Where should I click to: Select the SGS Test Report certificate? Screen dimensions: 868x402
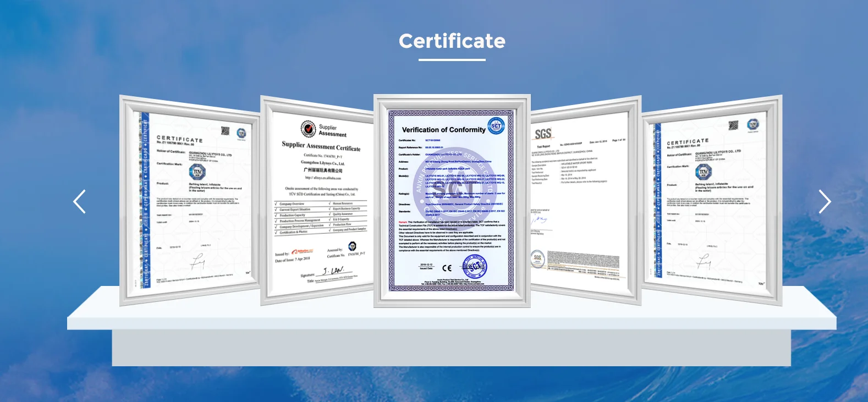coord(586,201)
